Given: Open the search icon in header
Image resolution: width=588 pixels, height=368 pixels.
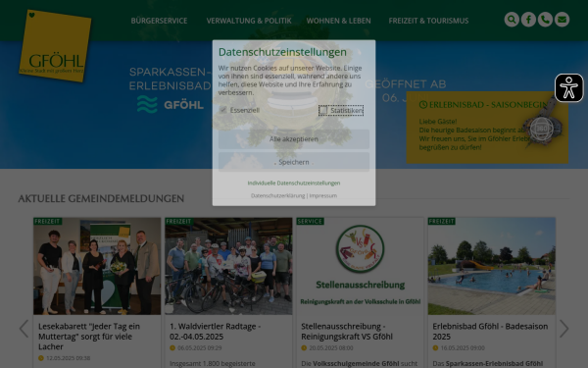Looking at the screenshot, I should click(x=512, y=20).
